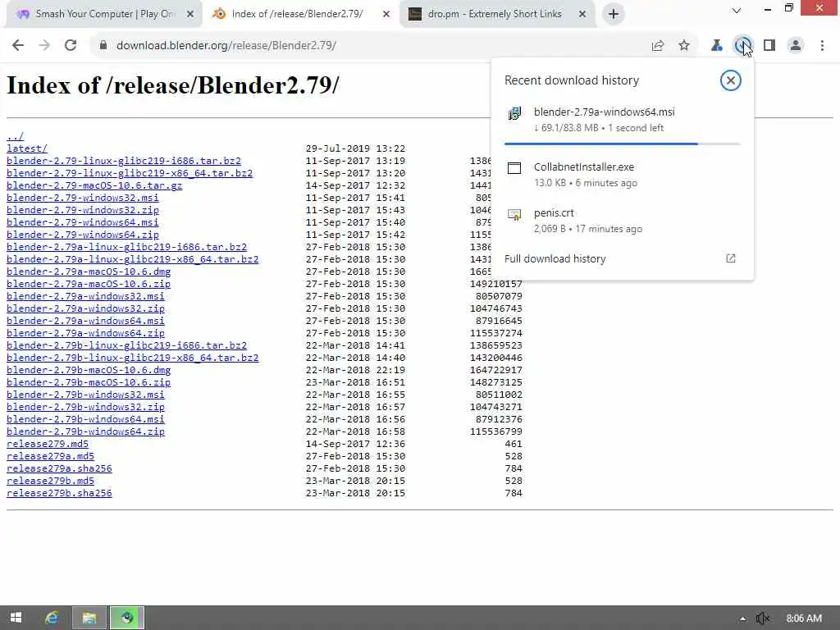Download blender-2.79b-windows64.msi
The image size is (840, 630).
point(85,419)
